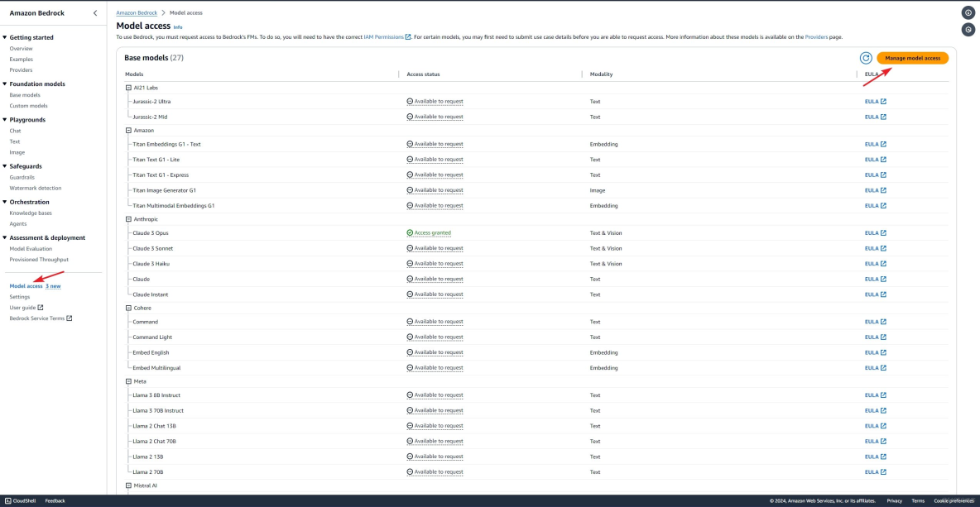Collapse the AI21 Labs provider group
The width and height of the screenshot is (980, 507).
pos(129,88)
